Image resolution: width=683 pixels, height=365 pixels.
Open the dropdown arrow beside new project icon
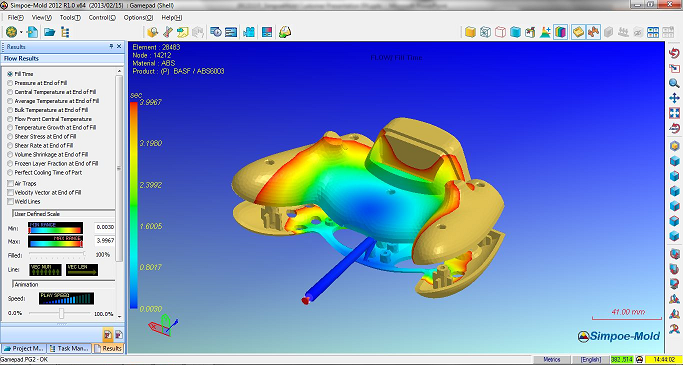[x=21, y=32]
